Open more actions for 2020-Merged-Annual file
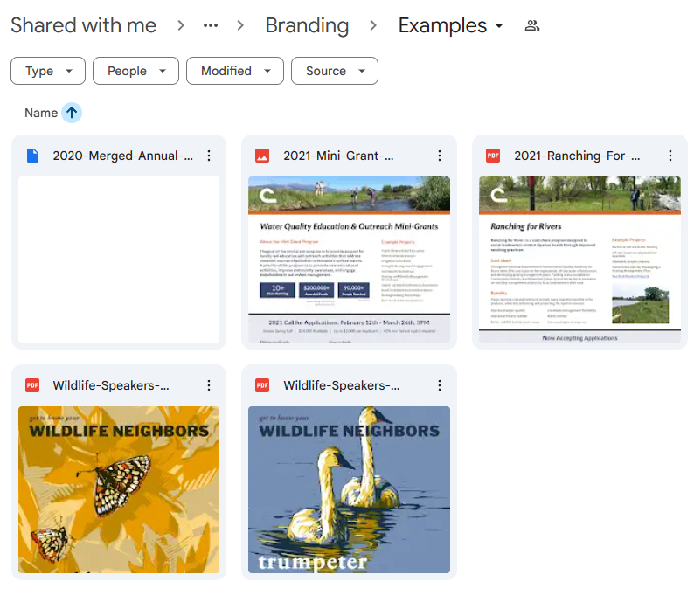This screenshot has width=694, height=616. point(209,156)
